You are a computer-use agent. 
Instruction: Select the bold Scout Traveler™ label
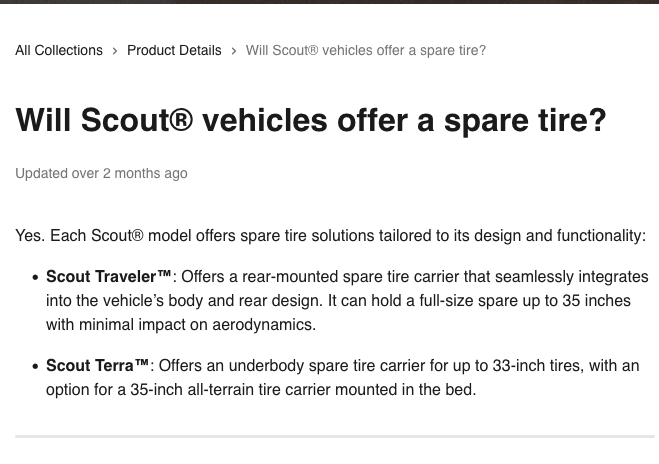(109, 276)
